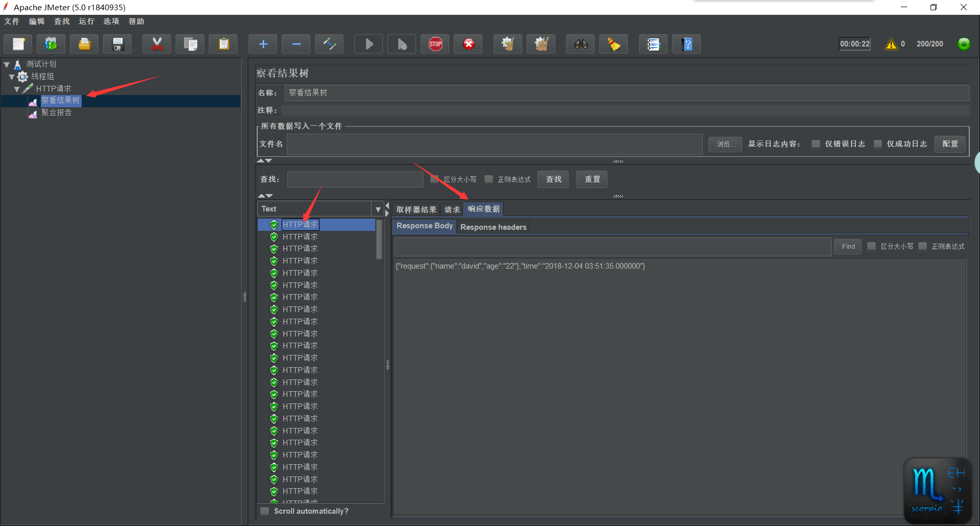
Task: Click the 文件名 input field
Action: [x=495, y=144]
